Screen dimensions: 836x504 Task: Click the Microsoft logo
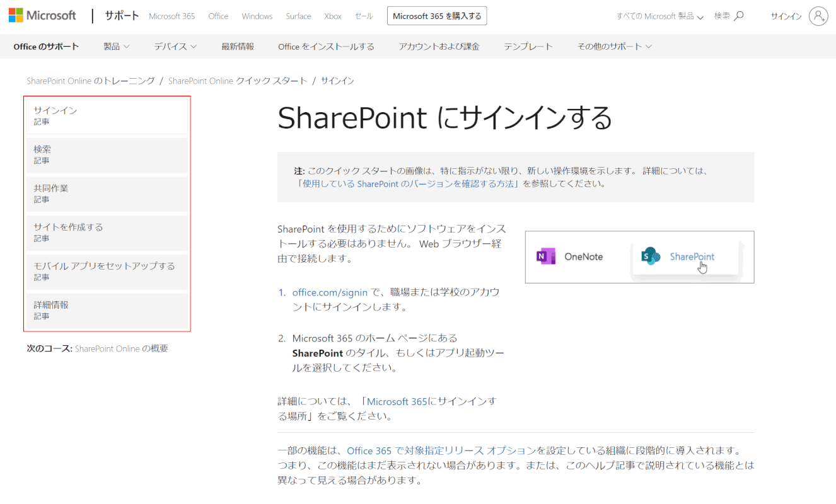click(42, 16)
